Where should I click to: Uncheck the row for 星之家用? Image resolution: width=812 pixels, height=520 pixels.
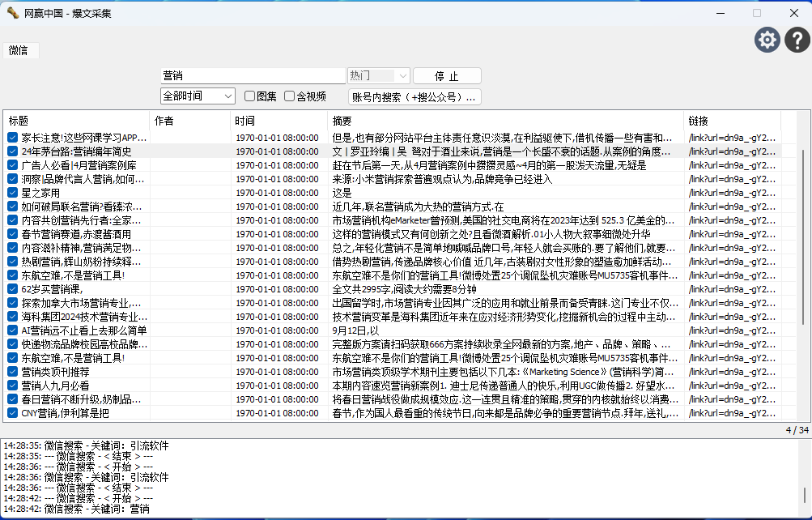click(13, 193)
